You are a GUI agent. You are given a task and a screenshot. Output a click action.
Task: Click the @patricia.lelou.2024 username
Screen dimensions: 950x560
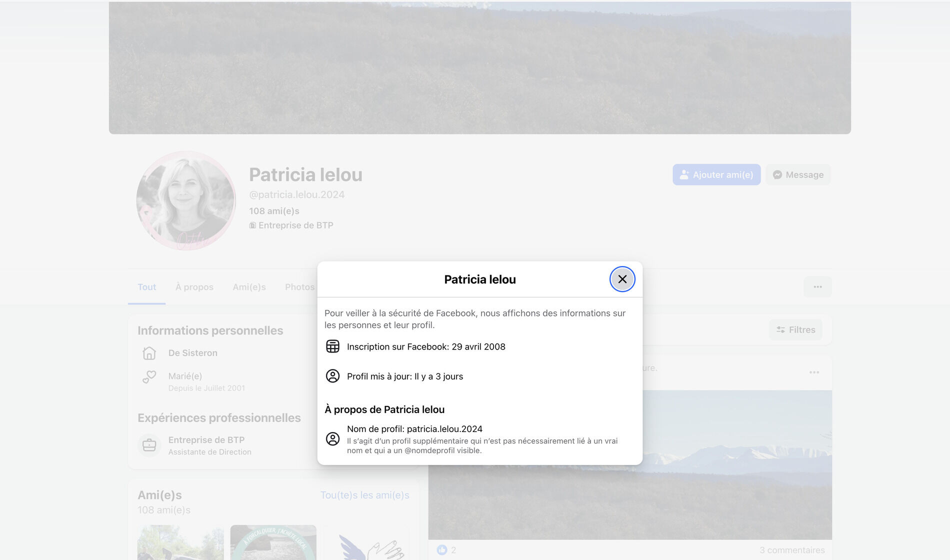coord(296,194)
